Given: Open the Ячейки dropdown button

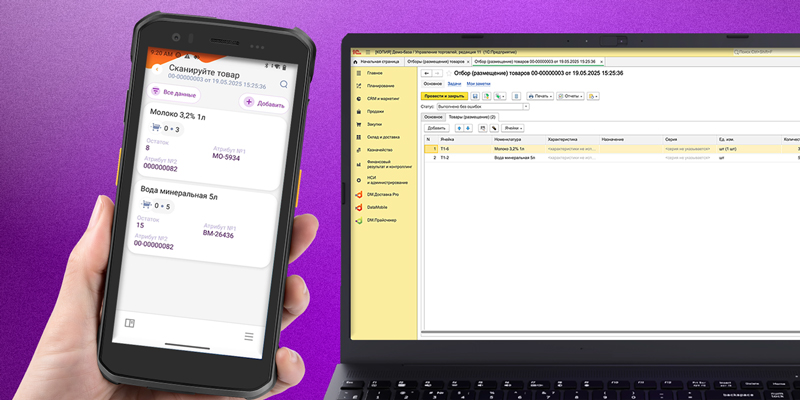Looking at the screenshot, I should [x=513, y=128].
